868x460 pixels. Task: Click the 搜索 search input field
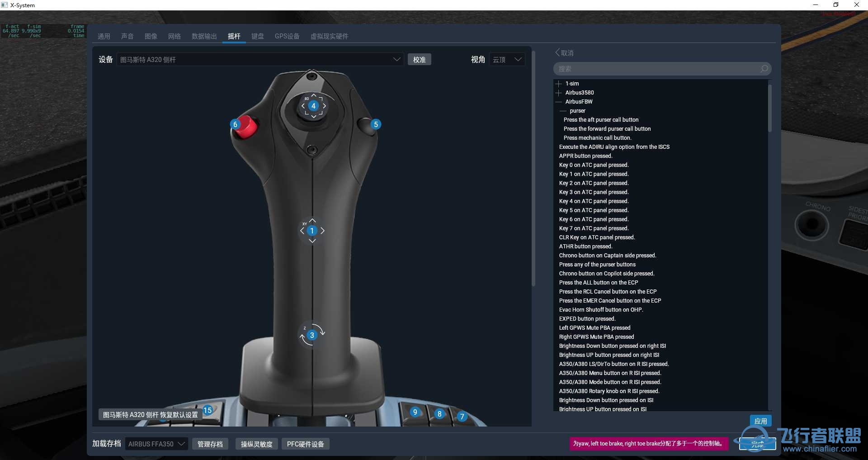coord(662,69)
